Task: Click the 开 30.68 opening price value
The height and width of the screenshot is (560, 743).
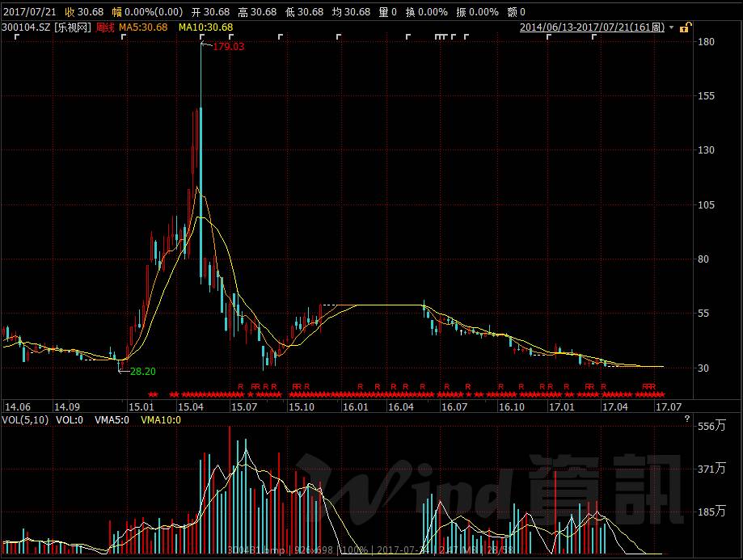Action: [x=210, y=12]
